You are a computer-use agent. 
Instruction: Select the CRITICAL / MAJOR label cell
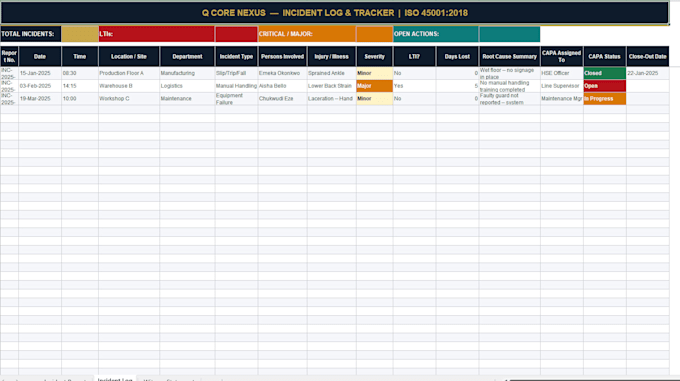(307, 34)
